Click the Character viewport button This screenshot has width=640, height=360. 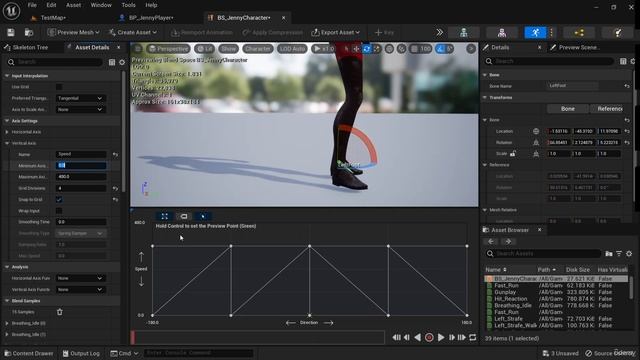point(258,49)
